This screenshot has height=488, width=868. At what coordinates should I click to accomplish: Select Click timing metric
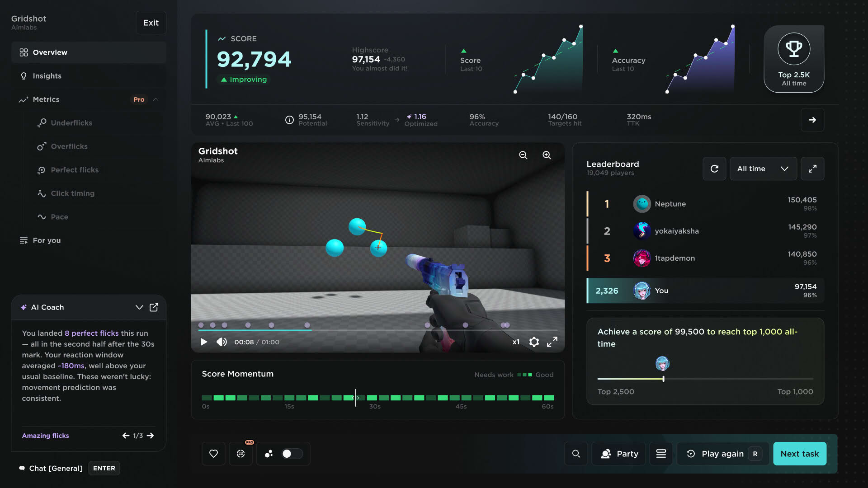(72, 193)
